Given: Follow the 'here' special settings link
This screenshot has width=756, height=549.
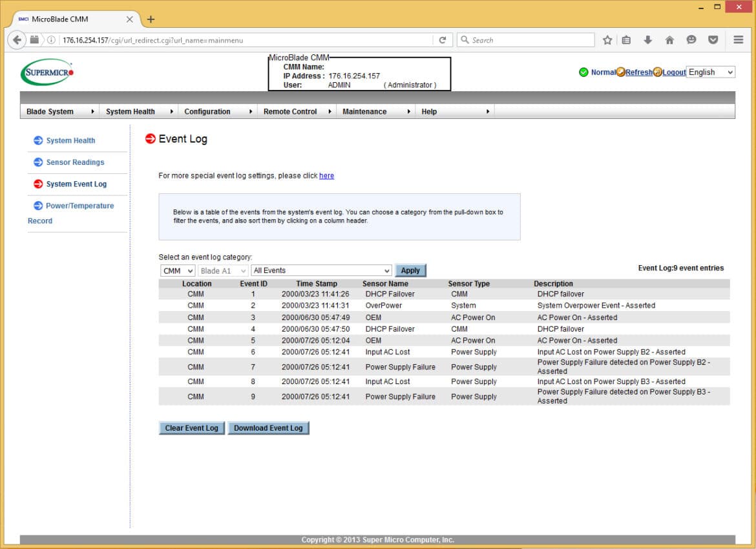Looking at the screenshot, I should tap(326, 176).
